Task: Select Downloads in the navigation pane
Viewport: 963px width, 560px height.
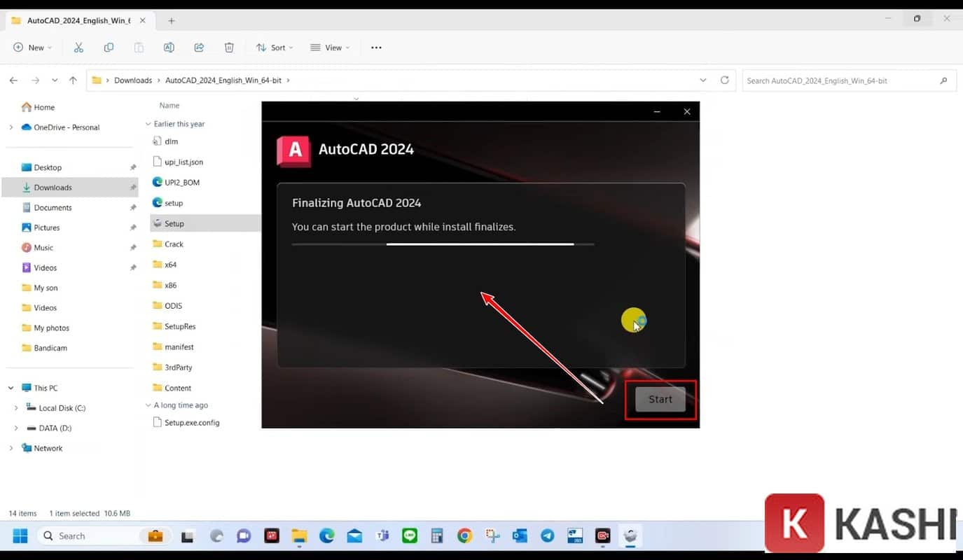Action: pyautogui.click(x=53, y=188)
